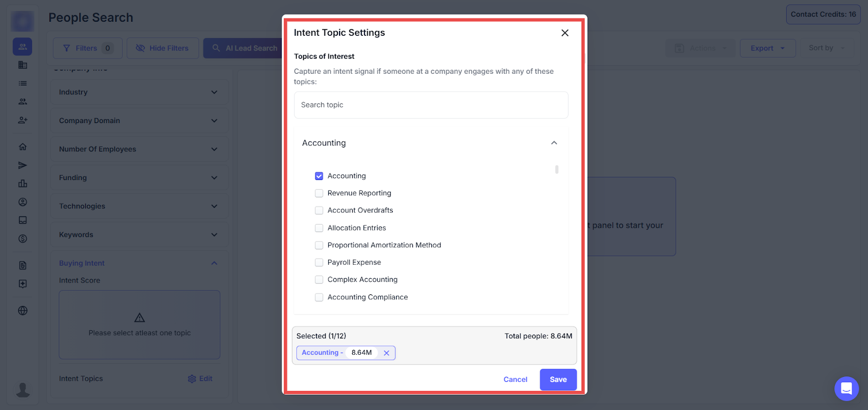This screenshot has height=410, width=868.
Task: Open the inbox tray sidebar icon
Action: point(23,220)
